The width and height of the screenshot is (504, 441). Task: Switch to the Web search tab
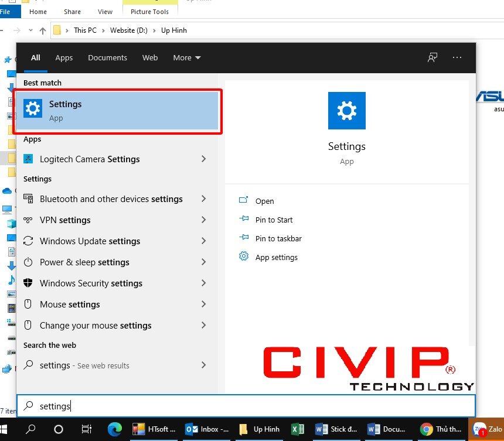150,58
